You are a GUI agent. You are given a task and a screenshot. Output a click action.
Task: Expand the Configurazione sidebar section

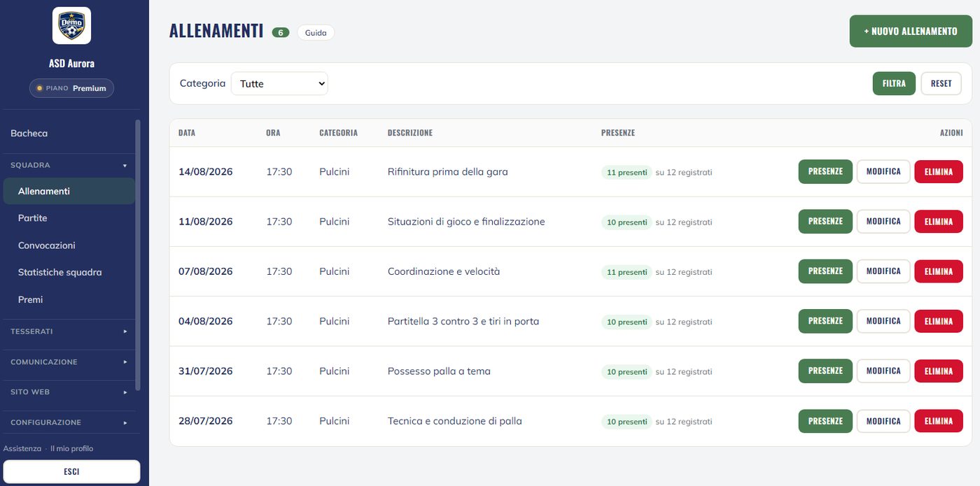[x=69, y=422]
